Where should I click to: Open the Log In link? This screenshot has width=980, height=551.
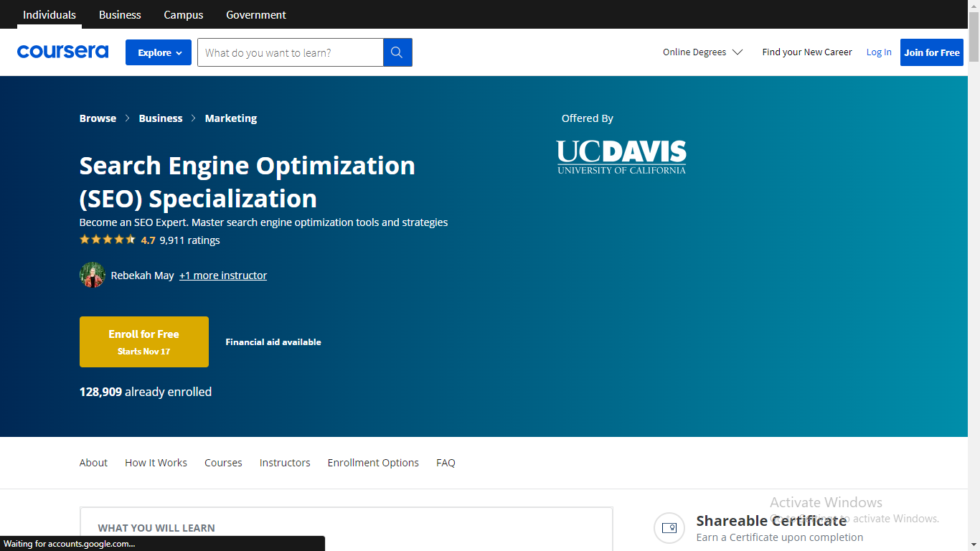pyautogui.click(x=879, y=52)
